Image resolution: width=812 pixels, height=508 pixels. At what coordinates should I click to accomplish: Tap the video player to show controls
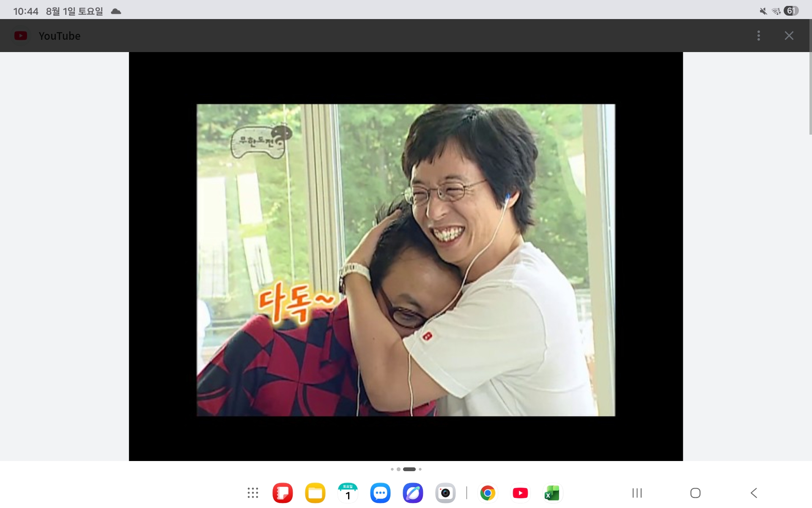pos(406,257)
